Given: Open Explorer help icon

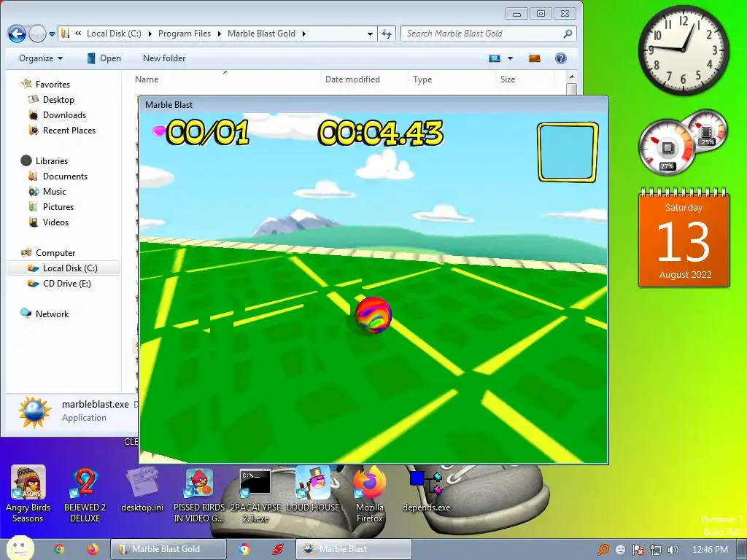Looking at the screenshot, I should pyautogui.click(x=561, y=58).
